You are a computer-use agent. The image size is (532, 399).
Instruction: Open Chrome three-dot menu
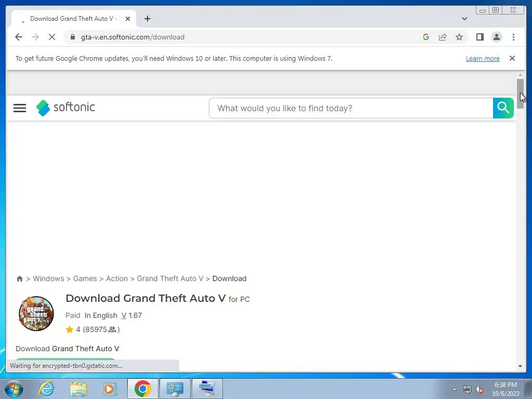[x=513, y=37]
